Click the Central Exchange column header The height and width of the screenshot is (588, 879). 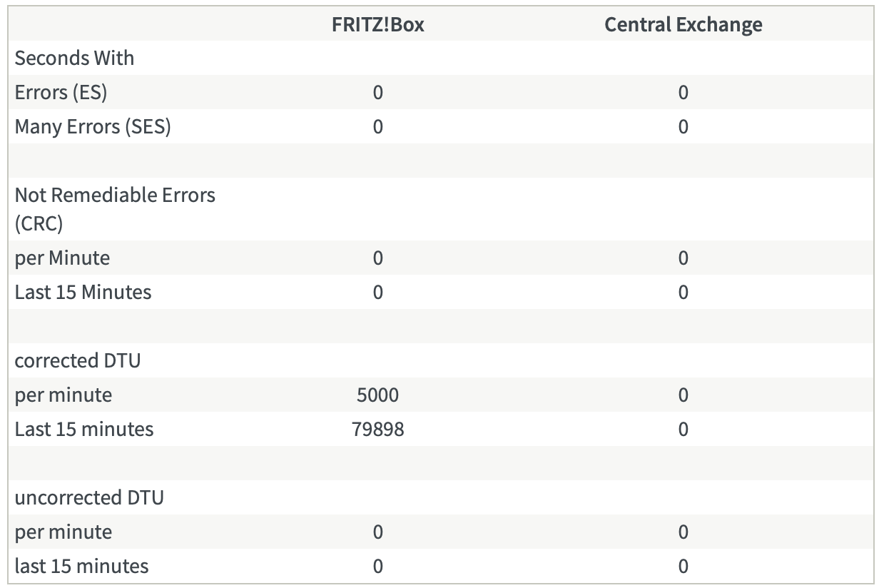[683, 24]
